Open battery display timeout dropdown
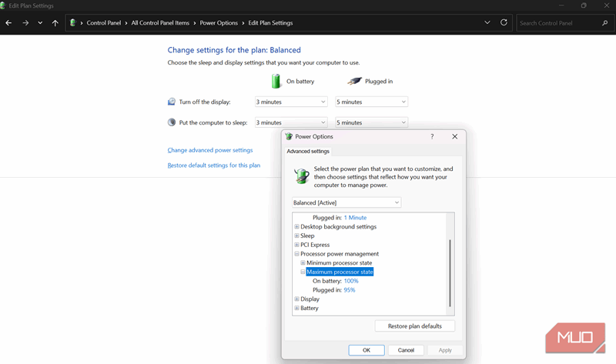Screen dimensions: 616x364 [291, 102]
